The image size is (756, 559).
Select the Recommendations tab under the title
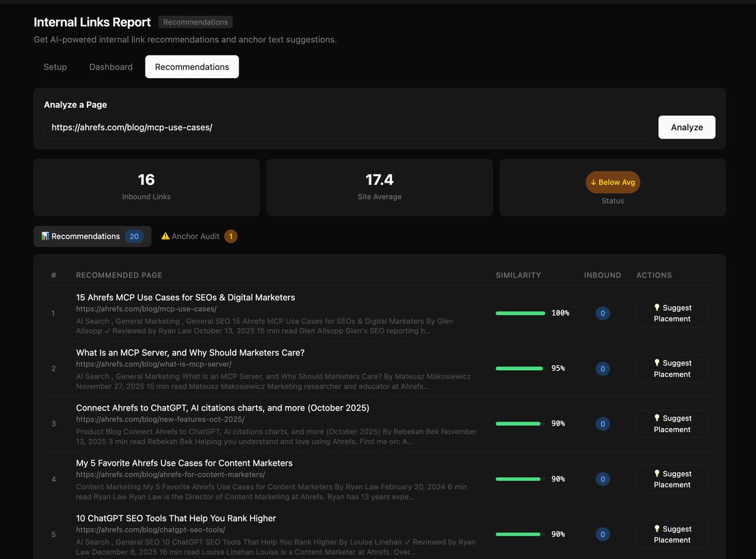point(192,67)
